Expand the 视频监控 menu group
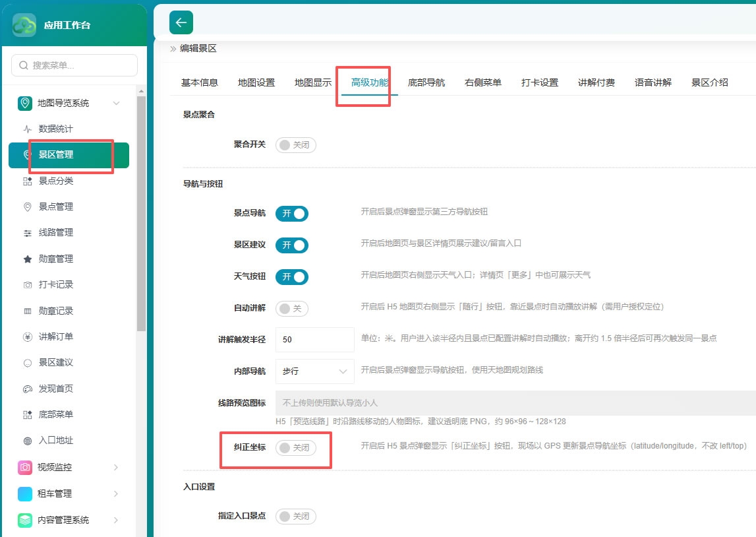 pos(116,467)
